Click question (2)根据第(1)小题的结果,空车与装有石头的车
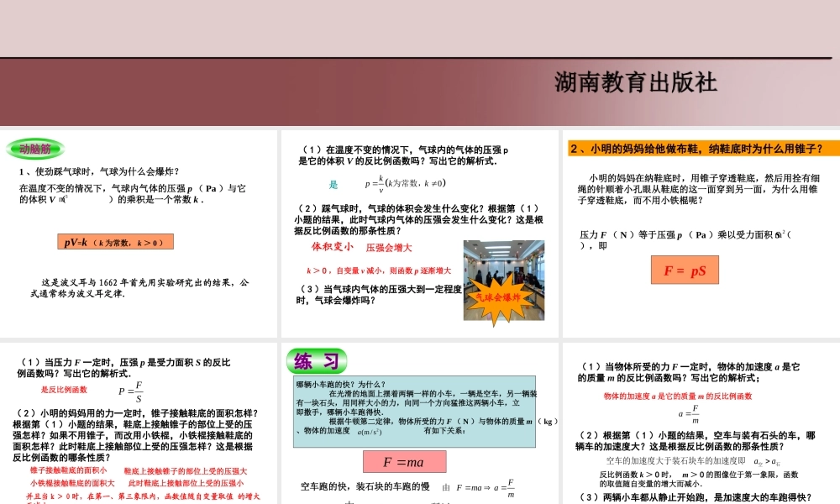Screen dimensions: 840x504 coord(696,441)
